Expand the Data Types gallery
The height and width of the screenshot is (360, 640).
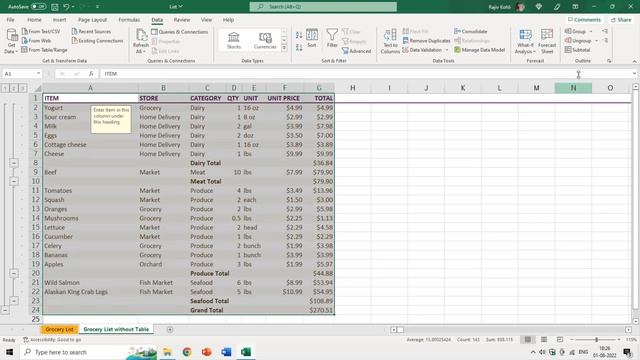(x=284, y=48)
